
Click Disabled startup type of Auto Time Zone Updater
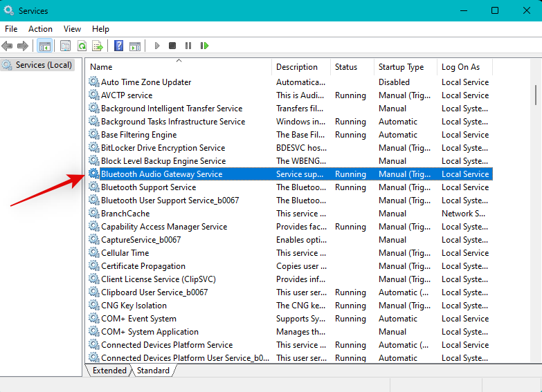[x=394, y=82]
